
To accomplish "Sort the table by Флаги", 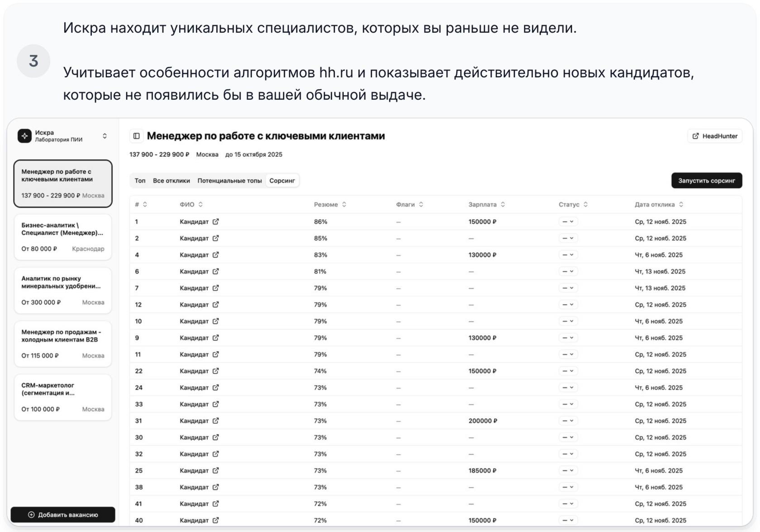I will point(410,205).
